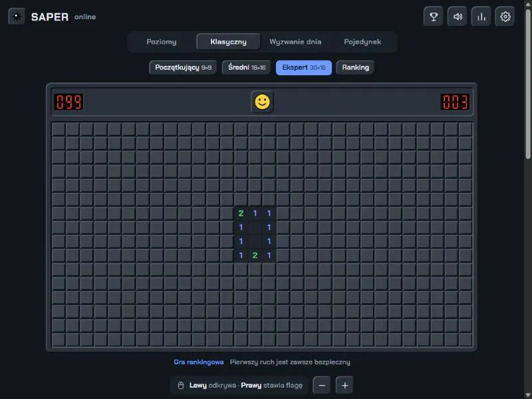
Task: Click the Saper mine logo icon
Action: pos(17,16)
